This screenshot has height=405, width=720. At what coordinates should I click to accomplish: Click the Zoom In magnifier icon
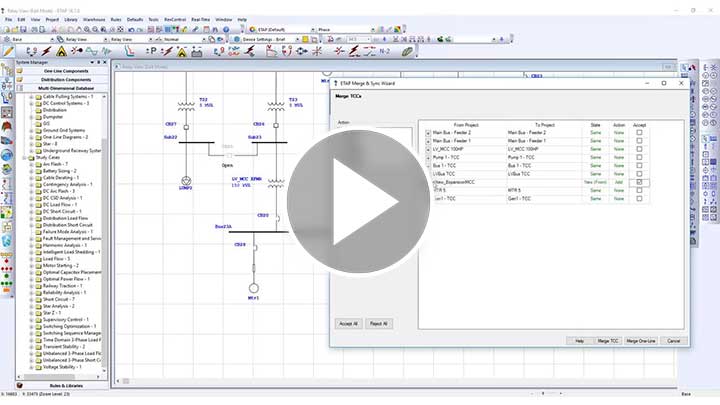pos(87,29)
